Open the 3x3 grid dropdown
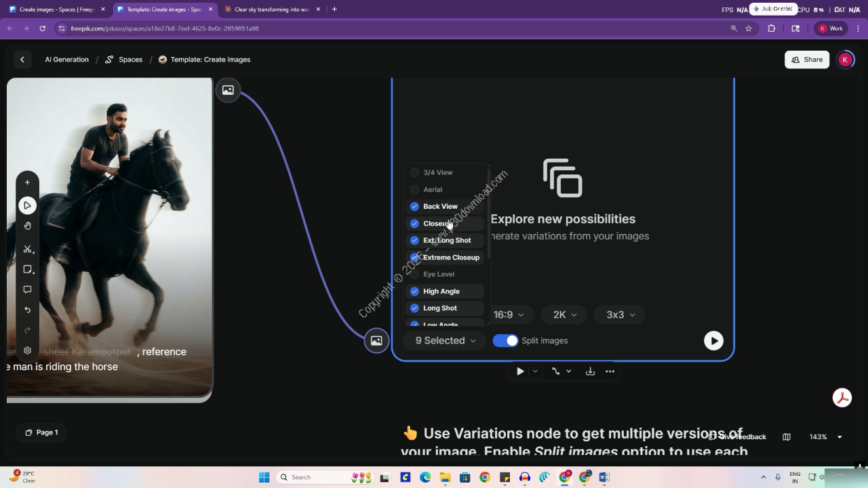The height and width of the screenshot is (488, 868). pyautogui.click(x=620, y=314)
